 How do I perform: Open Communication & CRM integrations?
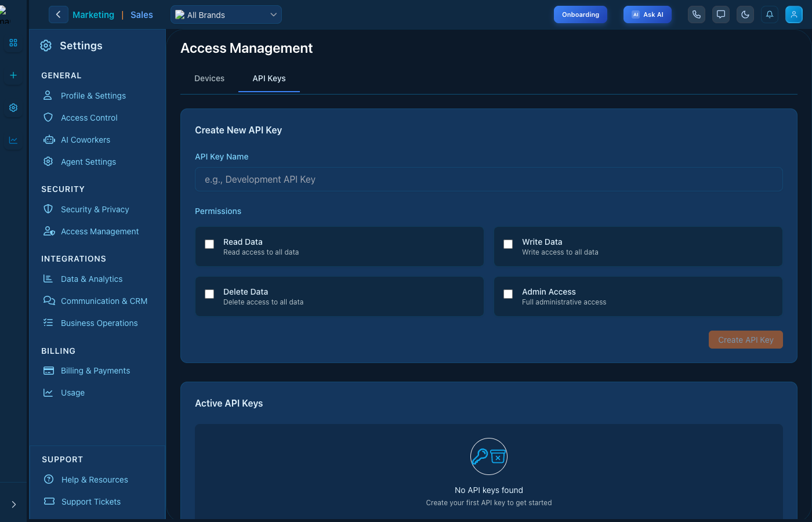pyautogui.click(x=104, y=301)
